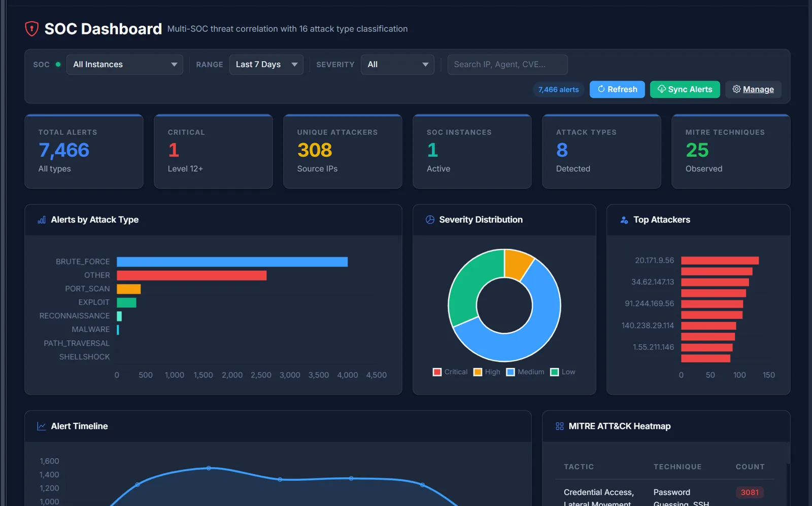Toggle the Critical legend entry in Severity Distribution
812x506 pixels.
pyautogui.click(x=450, y=372)
